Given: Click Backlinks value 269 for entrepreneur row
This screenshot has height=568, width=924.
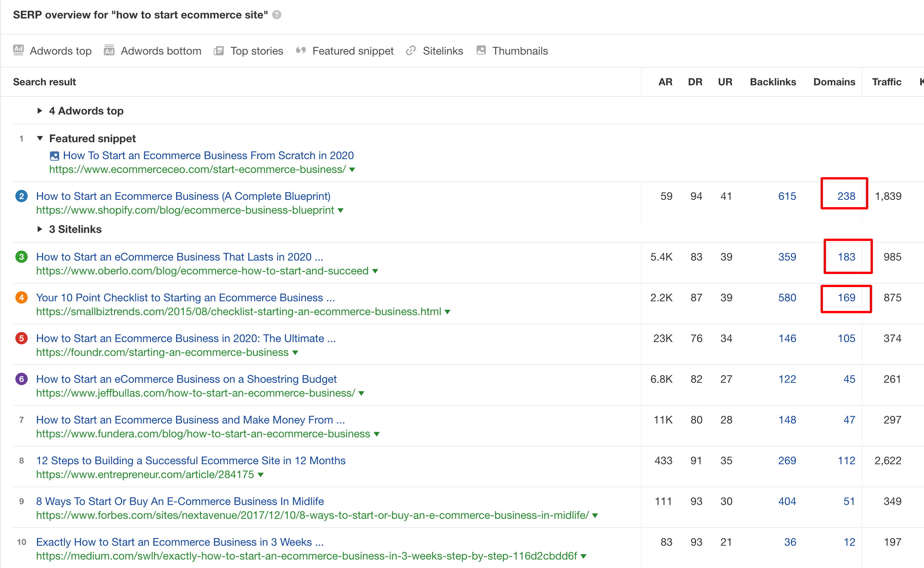Looking at the screenshot, I should [787, 460].
